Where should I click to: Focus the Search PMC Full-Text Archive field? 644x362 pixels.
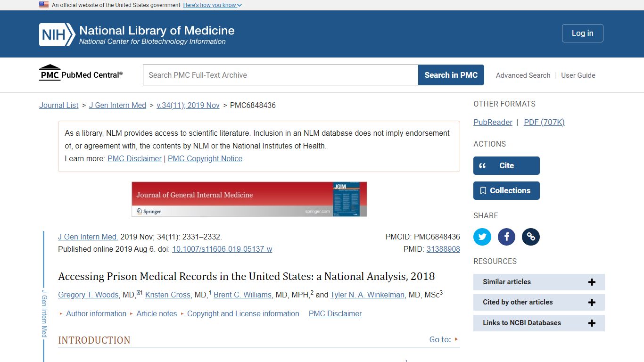point(281,75)
